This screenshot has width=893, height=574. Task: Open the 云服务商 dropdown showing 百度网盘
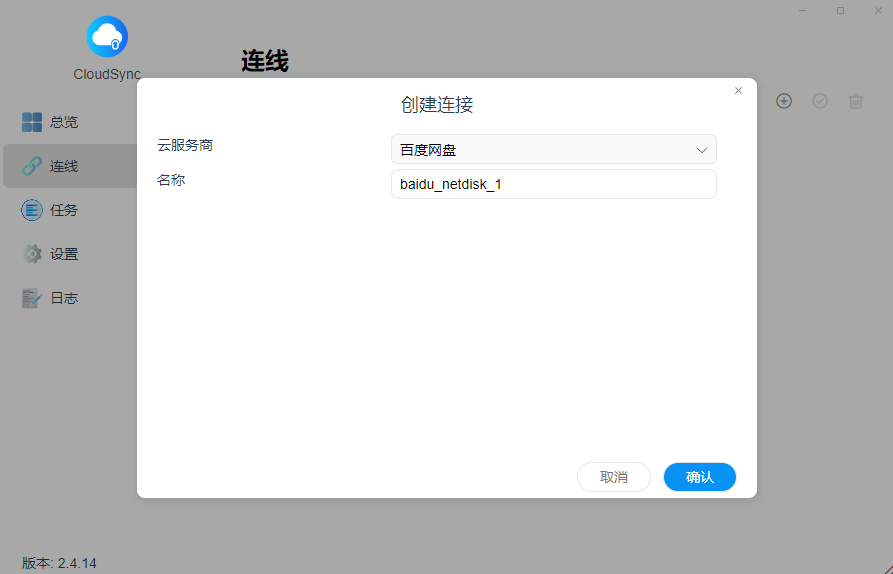[553, 150]
